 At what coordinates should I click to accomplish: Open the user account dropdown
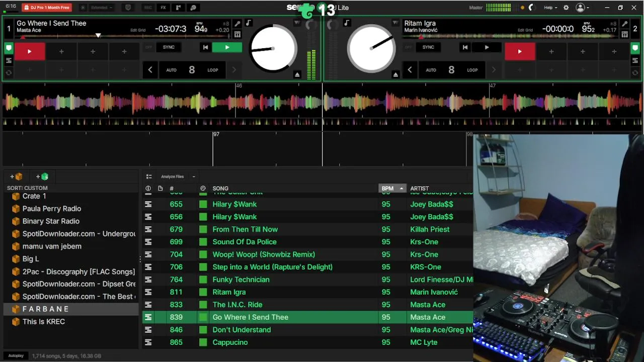(582, 8)
